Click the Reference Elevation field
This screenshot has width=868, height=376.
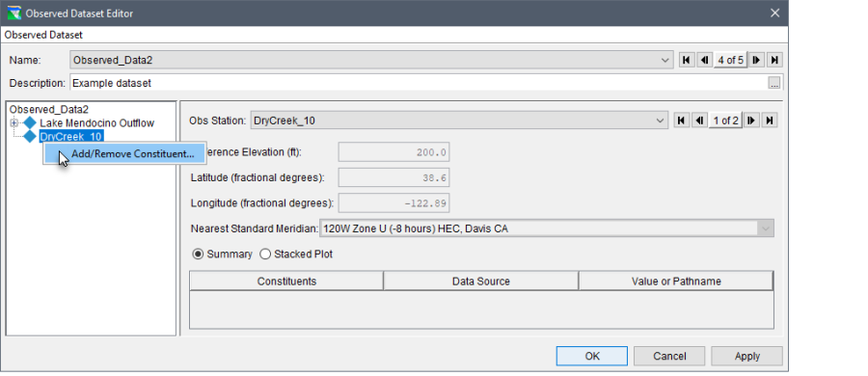pyautogui.click(x=393, y=151)
